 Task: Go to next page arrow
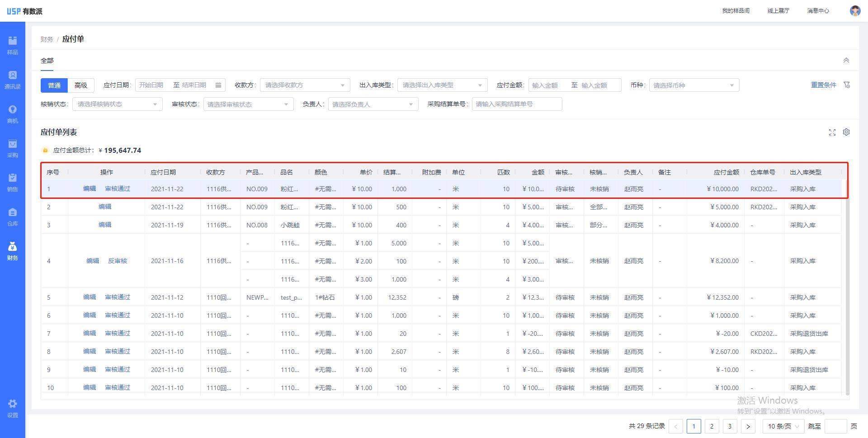(748, 426)
